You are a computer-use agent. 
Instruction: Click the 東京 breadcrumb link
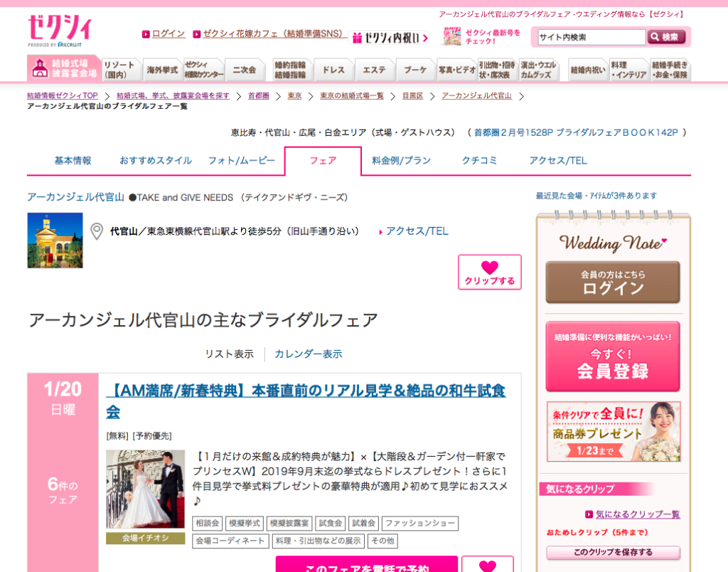tap(294, 96)
